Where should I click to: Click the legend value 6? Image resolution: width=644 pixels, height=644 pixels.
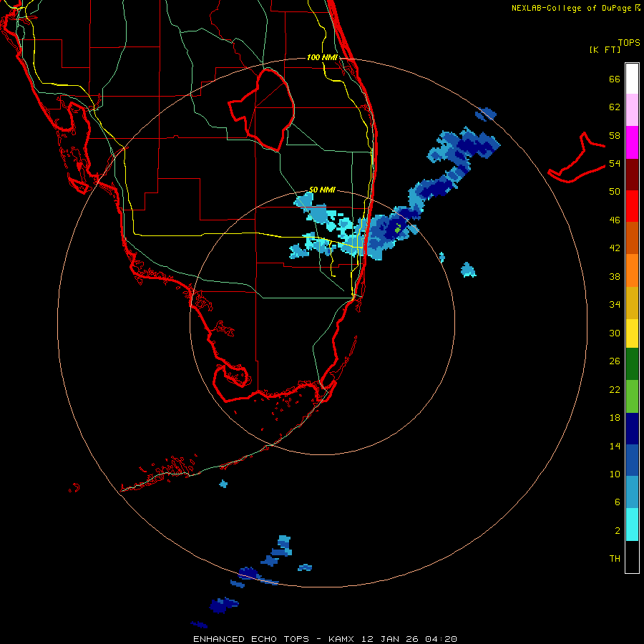(618, 502)
